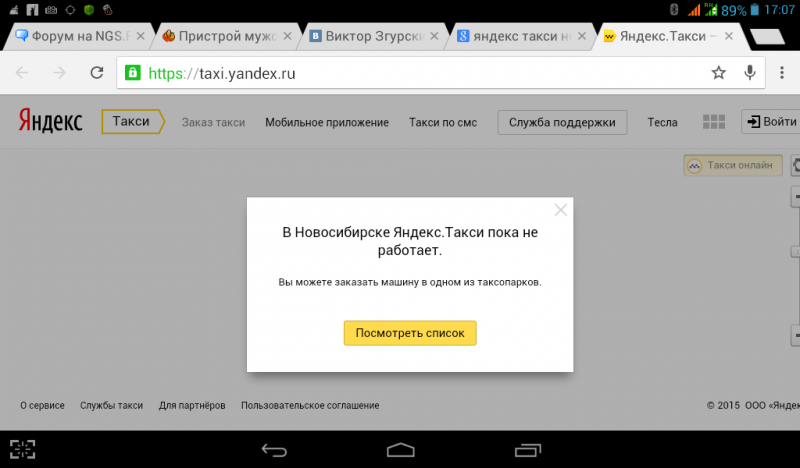Tap the browser forward arrow
The width and height of the screenshot is (800, 468).
59,73
